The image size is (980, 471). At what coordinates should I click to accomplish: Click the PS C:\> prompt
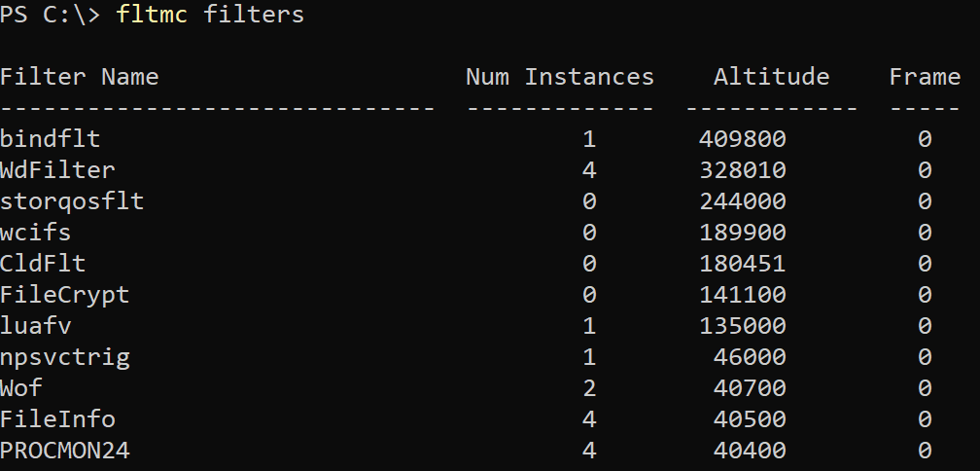point(50,15)
